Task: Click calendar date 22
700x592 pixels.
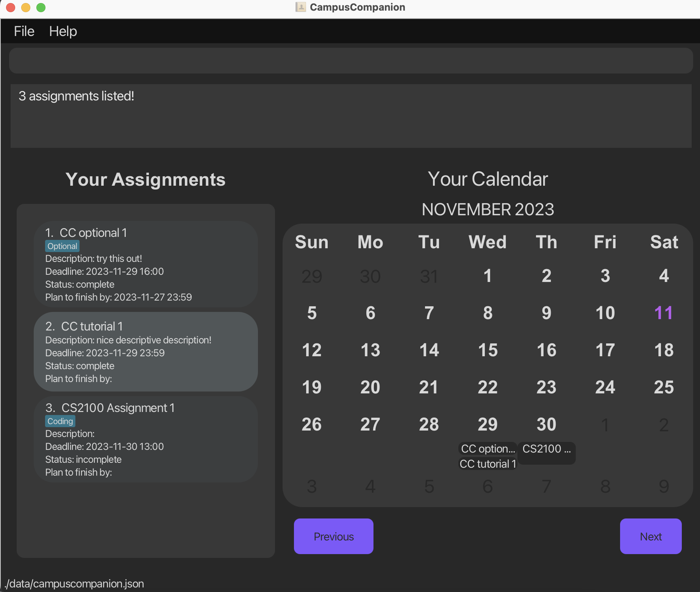Action: (x=487, y=387)
